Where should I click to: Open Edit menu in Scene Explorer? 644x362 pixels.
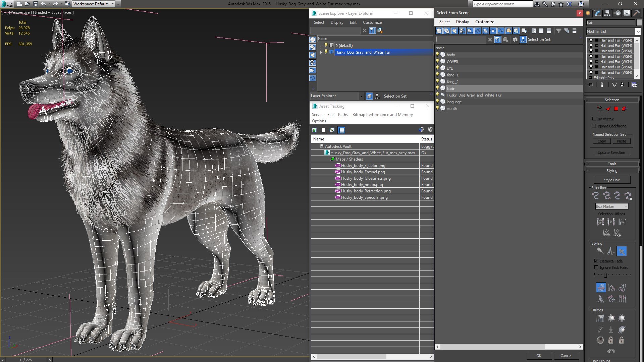coord(353,22)
